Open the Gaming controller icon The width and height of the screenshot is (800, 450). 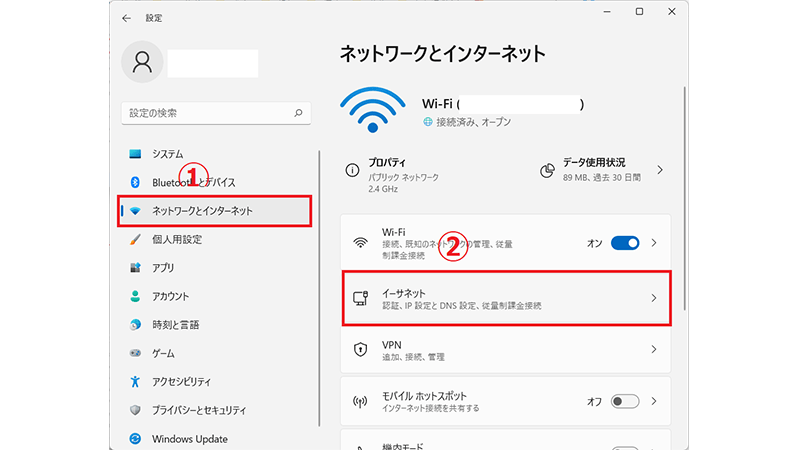tap(135, 353)
